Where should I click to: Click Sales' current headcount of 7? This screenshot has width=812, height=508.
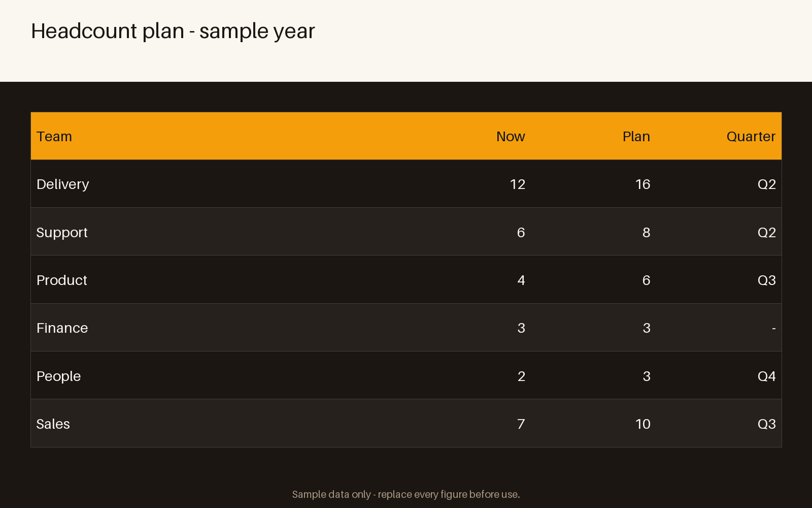pyautogui.click(x=521, y=424)
